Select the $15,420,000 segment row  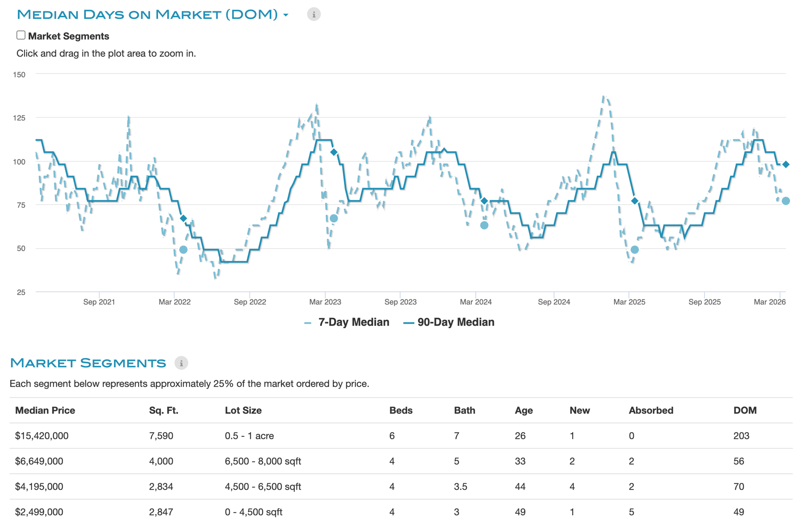point(41,435)
